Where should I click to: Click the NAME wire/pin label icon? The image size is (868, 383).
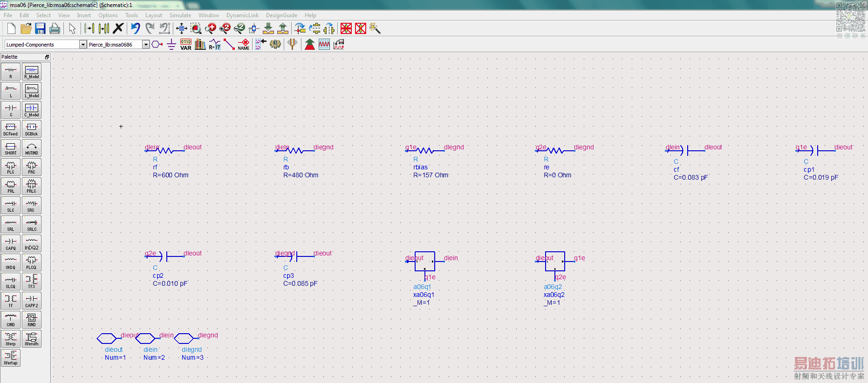coord(244,44)
